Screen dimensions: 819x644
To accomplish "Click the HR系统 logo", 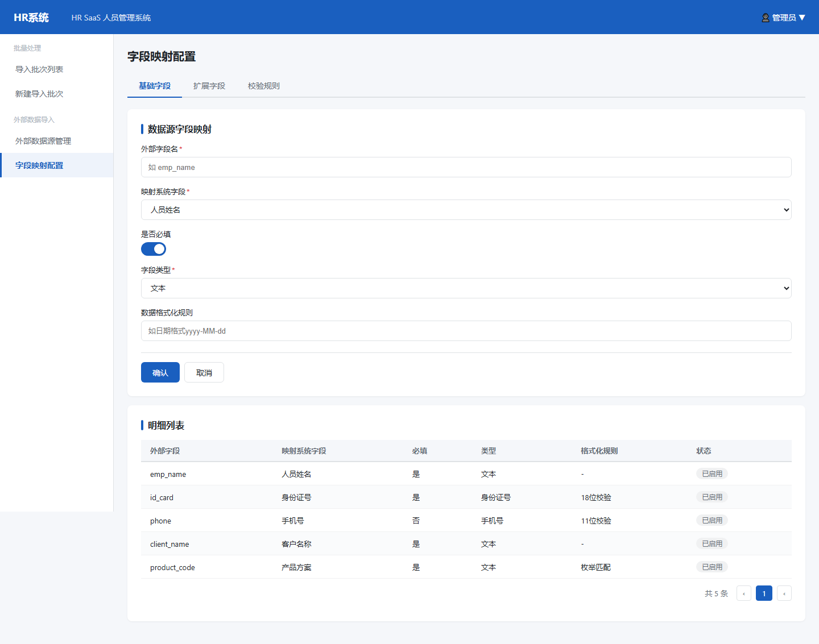I will (31, 18).
